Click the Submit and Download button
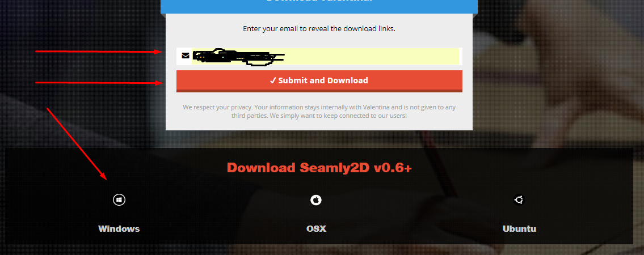 319,81
